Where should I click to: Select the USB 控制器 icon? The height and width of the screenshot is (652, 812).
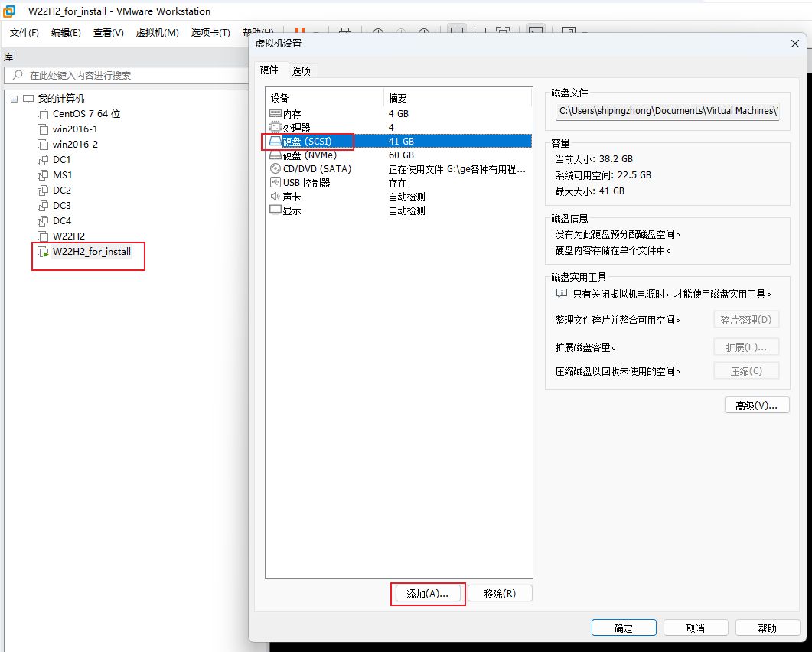(x=276, y=183)
